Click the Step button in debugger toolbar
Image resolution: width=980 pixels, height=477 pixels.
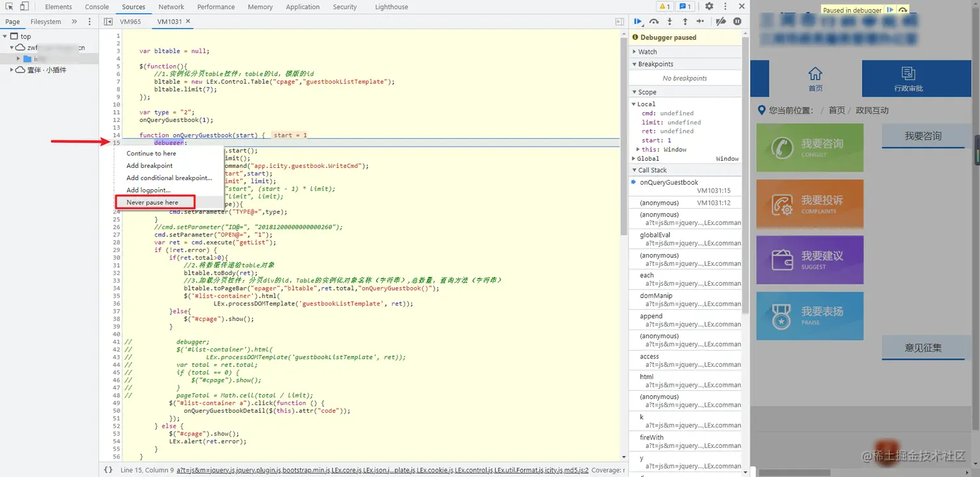click(x=701, y=21)
